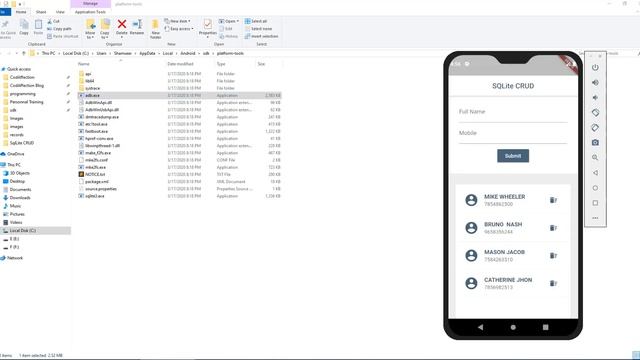Tap MIKE WHEELER avatar icon
640x360 pixels.
click(471, 200)
